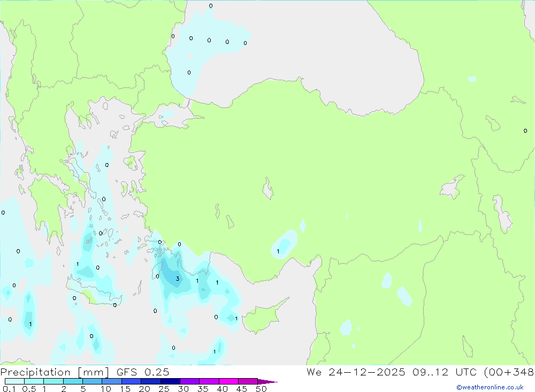The image size is (535, 392).
Task: Select the 45–50 mm legend color box
Action: pos(248,381)
